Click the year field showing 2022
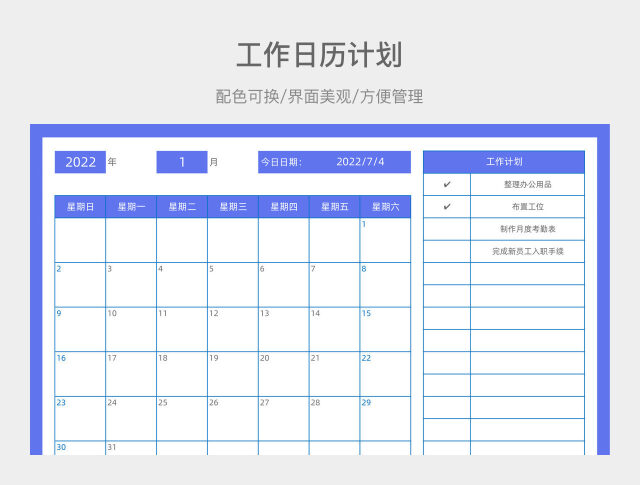640x485 pixels. click(x=80, y=162)
